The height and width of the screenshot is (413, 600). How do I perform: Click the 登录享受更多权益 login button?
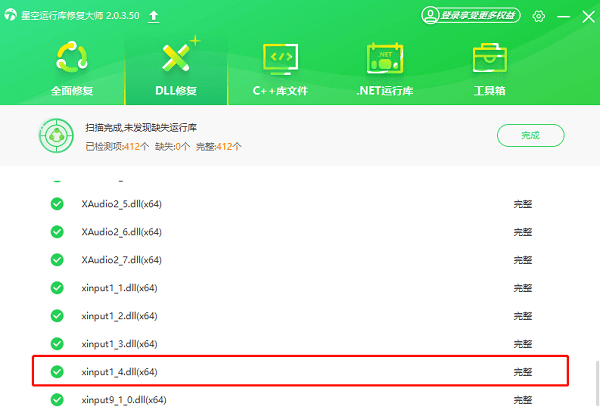(x=471, y=15)
